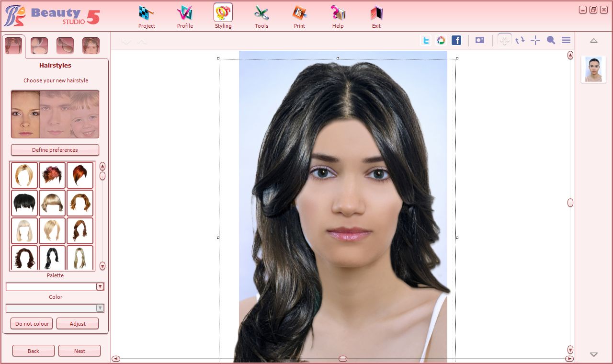The width and height of the screenshot is (613, 364).
Task: Pick the long straight blonde hairstyle
Action: click(x=80, y=258)
